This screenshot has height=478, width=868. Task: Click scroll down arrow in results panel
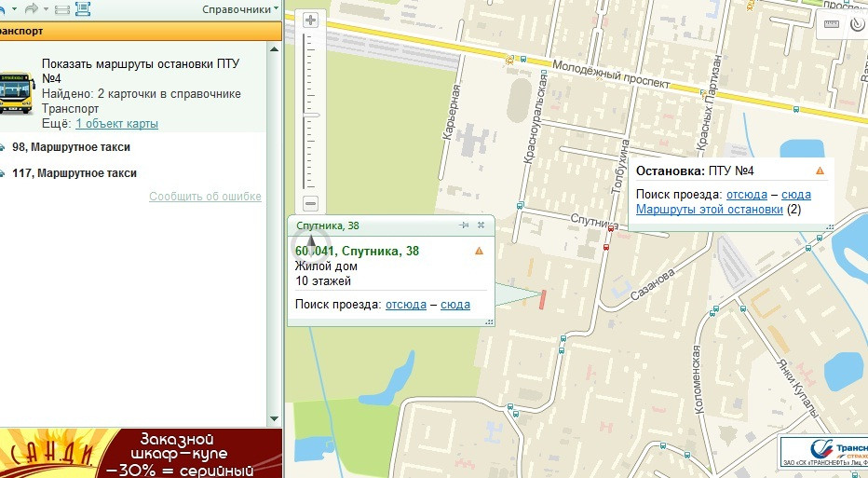pos(274,418)
